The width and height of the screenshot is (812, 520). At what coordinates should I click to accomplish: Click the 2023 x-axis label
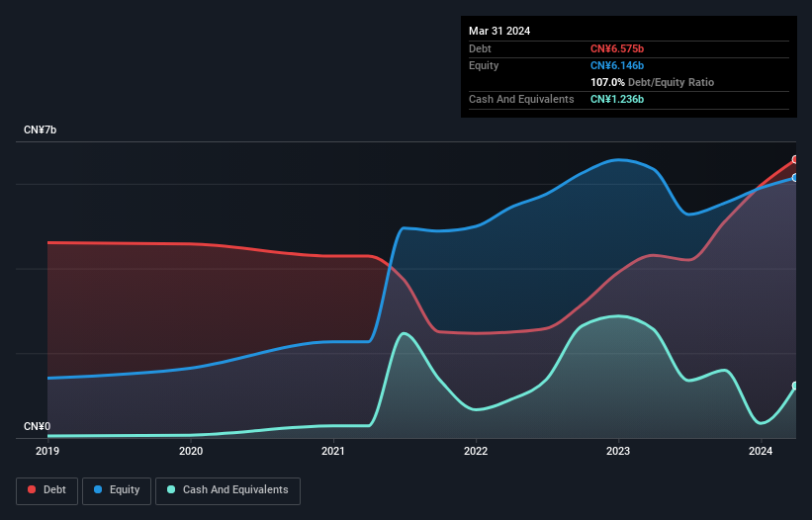[618, 451]
